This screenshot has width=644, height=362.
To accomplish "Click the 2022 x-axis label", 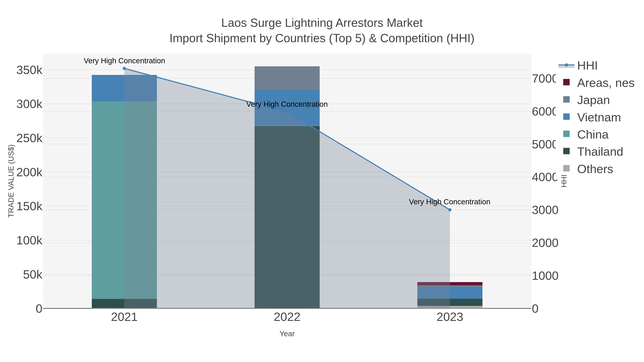I will pos(287,317).
